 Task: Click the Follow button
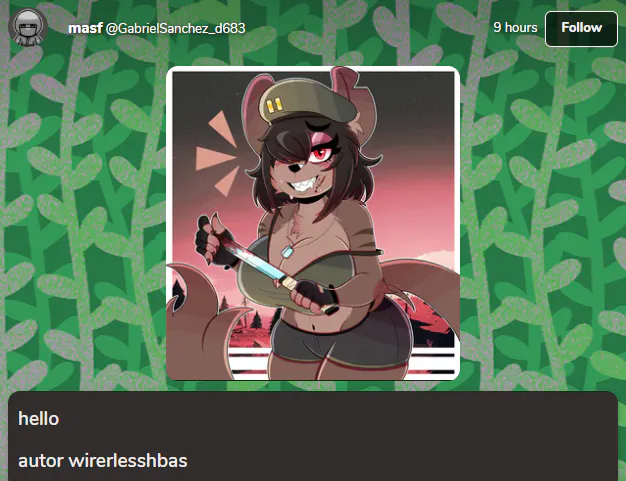(x=581, y=28)
